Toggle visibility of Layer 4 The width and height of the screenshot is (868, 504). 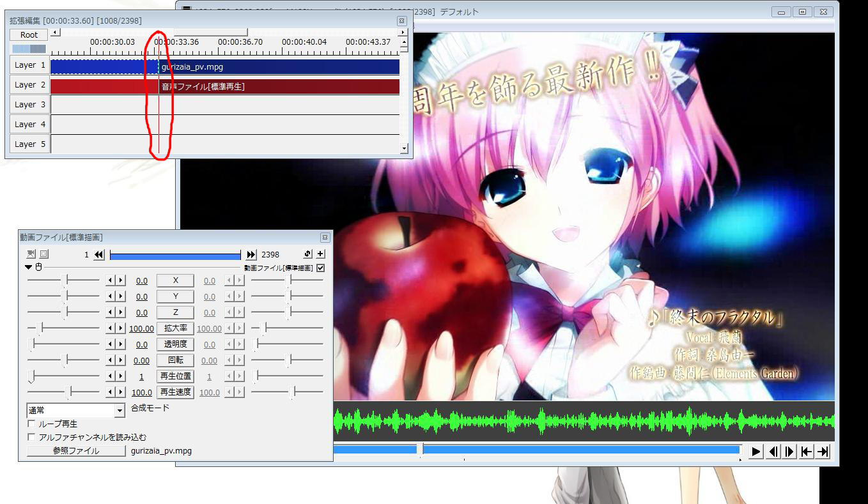[x=30, y=125]
